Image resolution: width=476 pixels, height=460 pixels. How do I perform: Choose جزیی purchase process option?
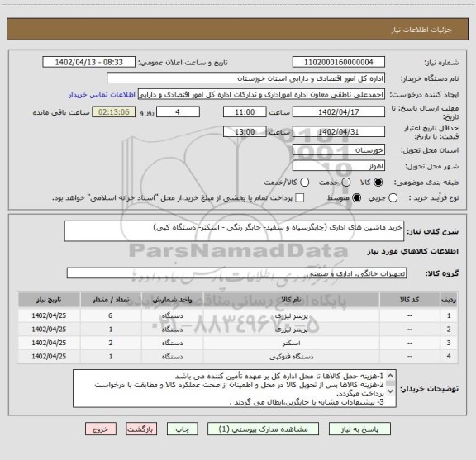click(x=393, y=198)
